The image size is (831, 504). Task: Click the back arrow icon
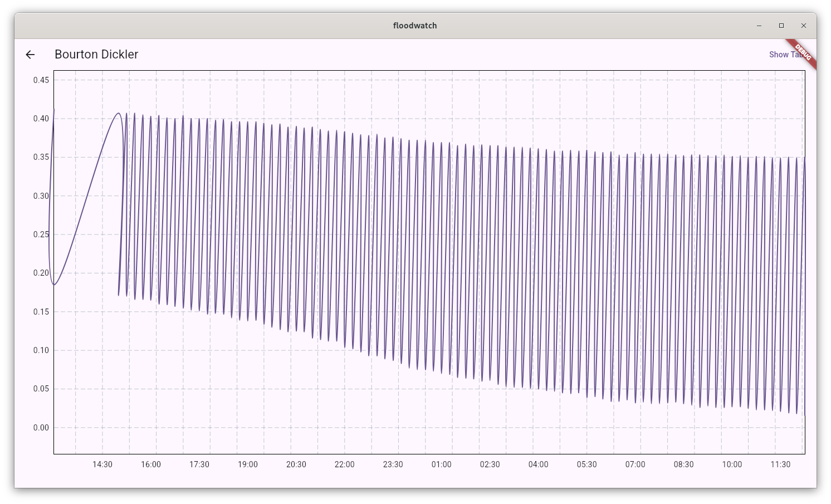[x=30, y=55]
